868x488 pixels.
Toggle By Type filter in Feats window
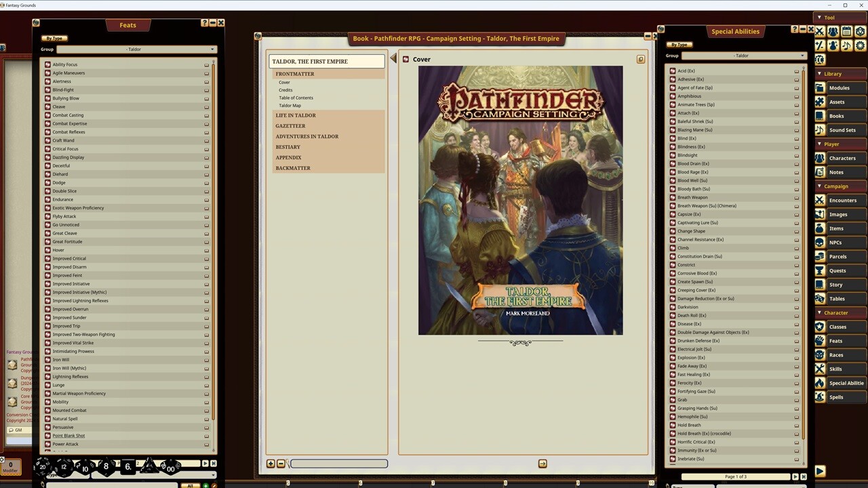point(54,39)
